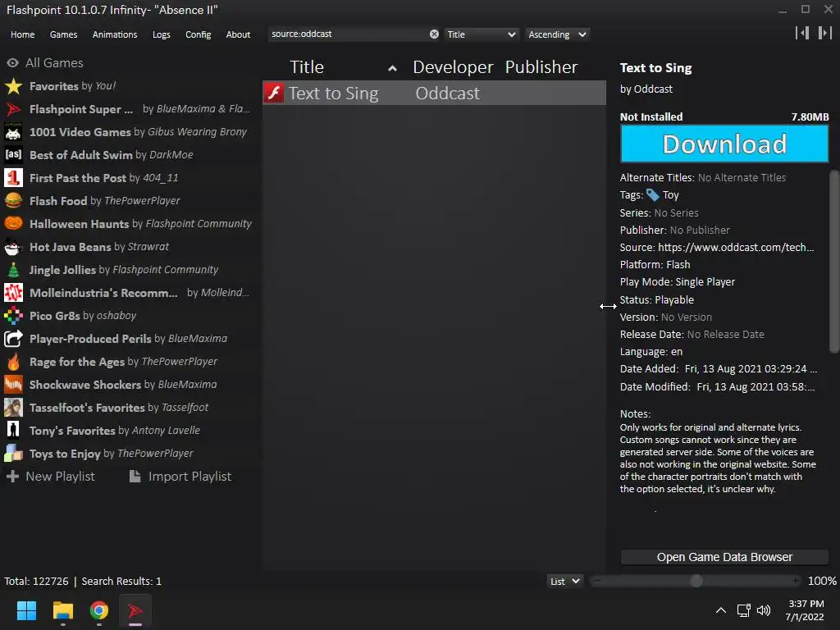This screenshot has width=840, height=630.
Task: Clear the search field with X icon
Action: 434,34
